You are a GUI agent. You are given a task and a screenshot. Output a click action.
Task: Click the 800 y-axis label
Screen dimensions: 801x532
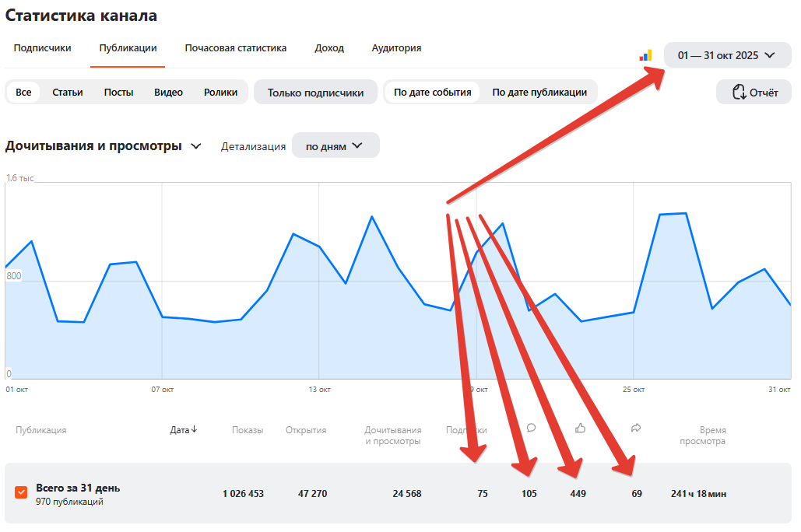pos(14,275)
